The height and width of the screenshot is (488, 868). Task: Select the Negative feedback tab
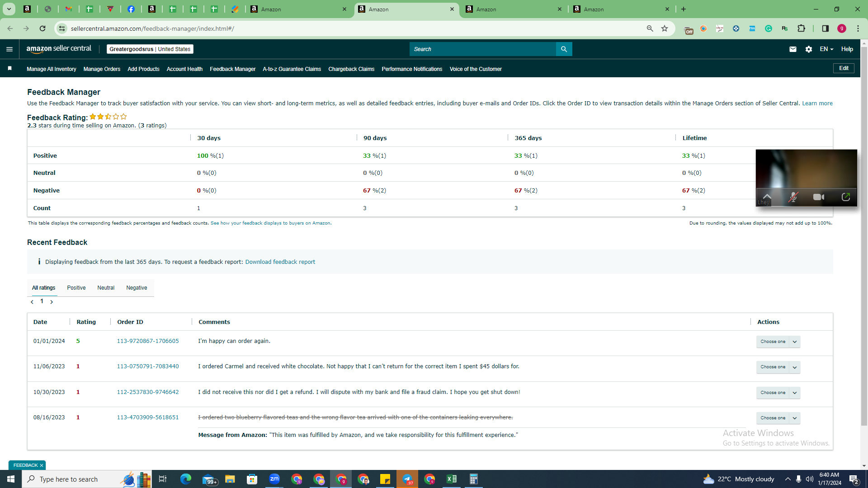coord(137,288)
